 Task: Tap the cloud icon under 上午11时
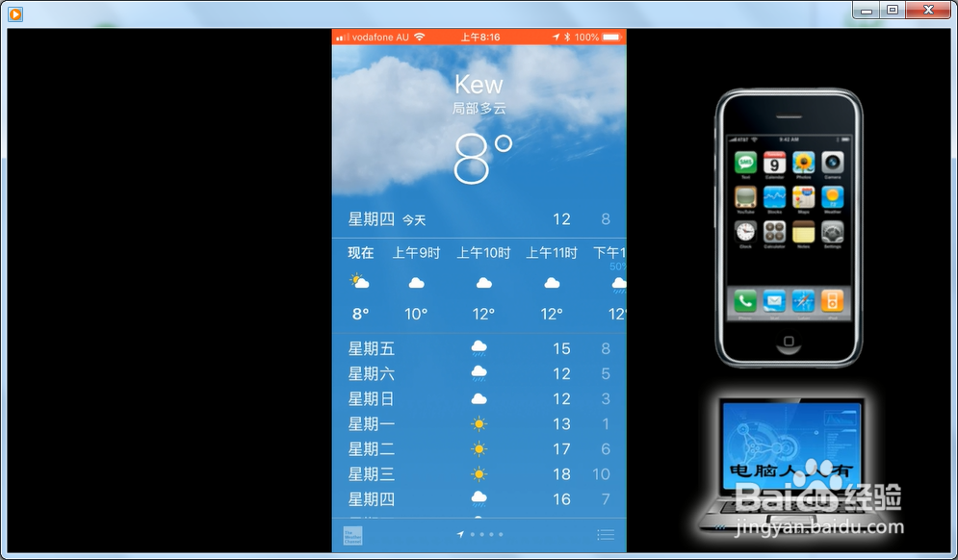point(552,283)
